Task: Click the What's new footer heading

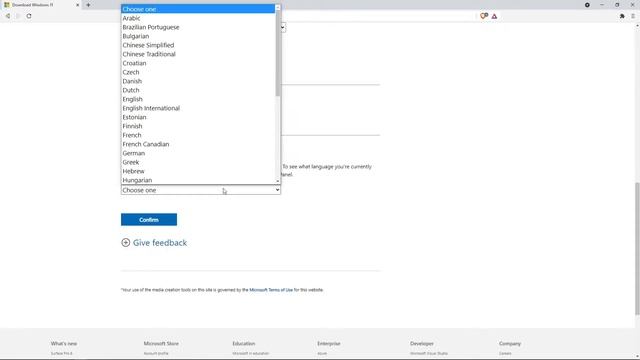Action: (64, 344)
